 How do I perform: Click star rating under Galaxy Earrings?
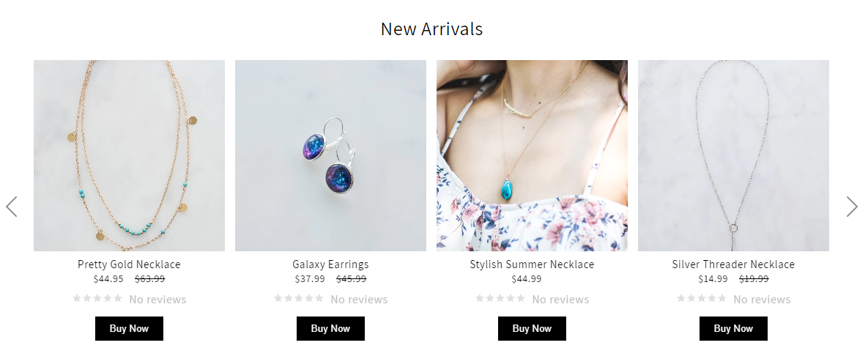coord(299,298)
